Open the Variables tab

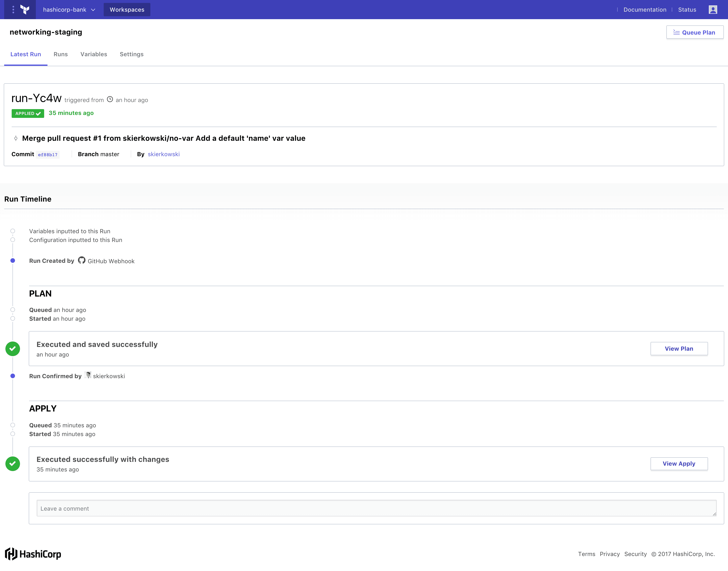tap(93, 54)
